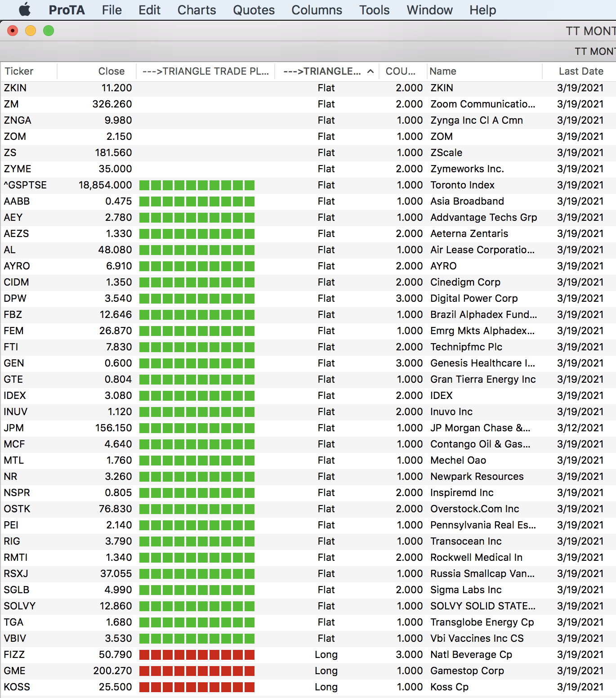This screenshot has width=616, height=698.
Task: Select the ZYME ticker cell
Action: coord(18,169)
